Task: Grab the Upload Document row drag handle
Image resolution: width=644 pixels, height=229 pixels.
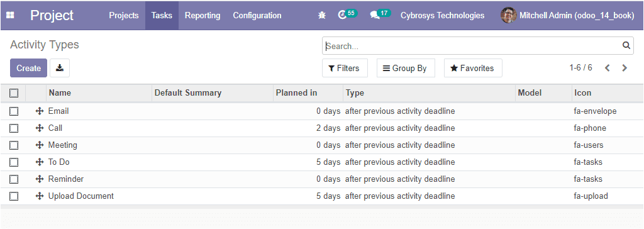Action: pos(40,196)
